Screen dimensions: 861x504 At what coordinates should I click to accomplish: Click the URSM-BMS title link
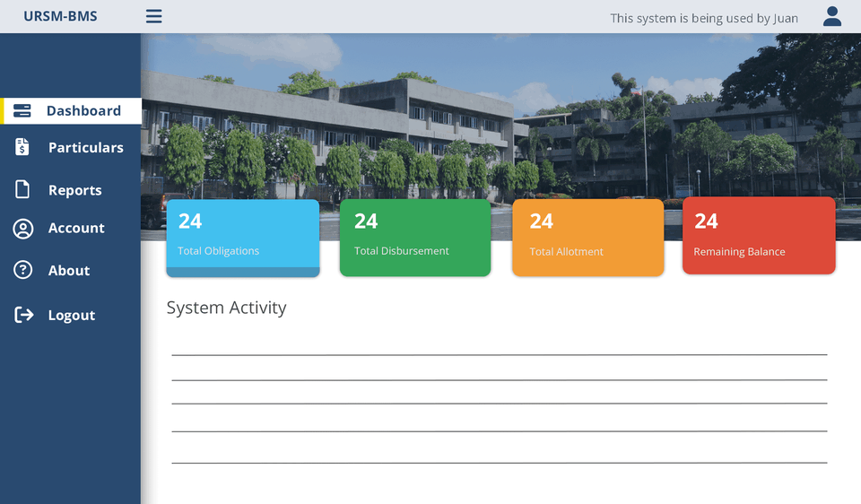click(60, 17)
